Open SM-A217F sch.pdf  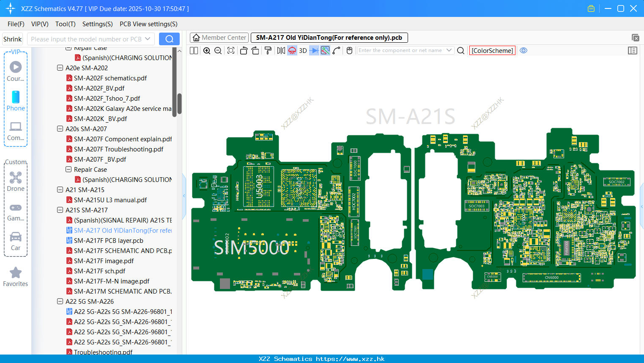point(99,271)
